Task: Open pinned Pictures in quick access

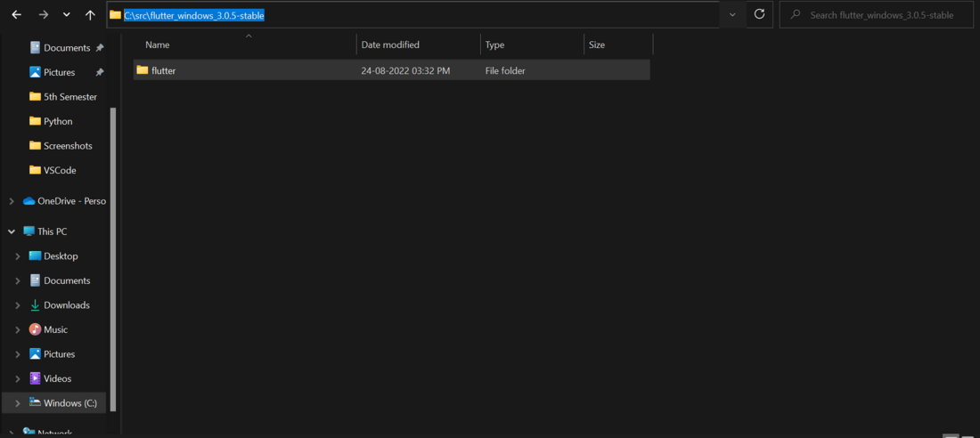Action: point(60,72)
